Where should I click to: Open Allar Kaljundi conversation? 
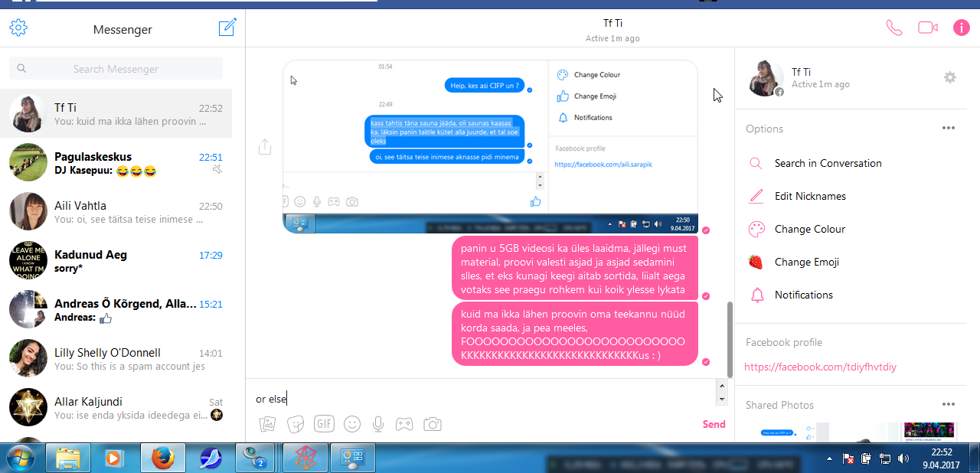(x=116, y=407)
